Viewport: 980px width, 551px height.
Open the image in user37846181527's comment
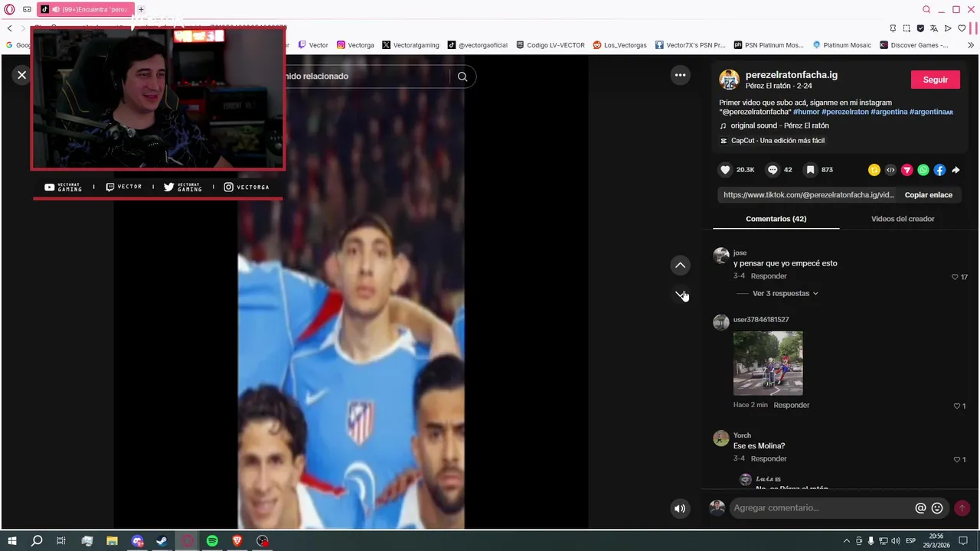[768, 363]
